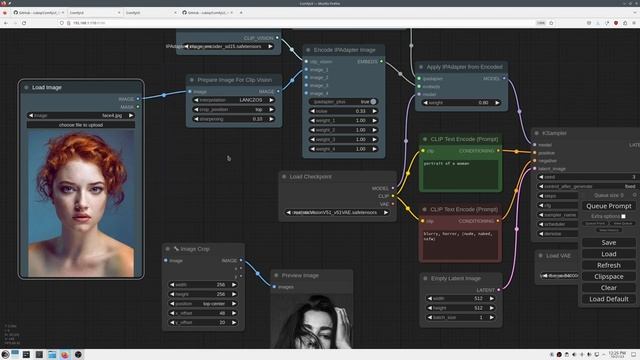Enable the Extra options checkbox

(x=623, y=216)
